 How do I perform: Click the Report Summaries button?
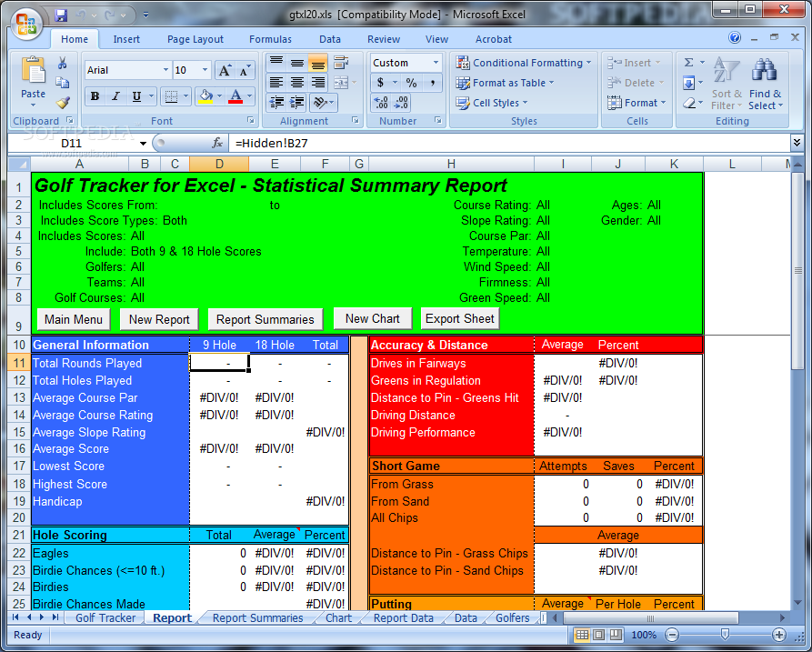coord(266,319)
